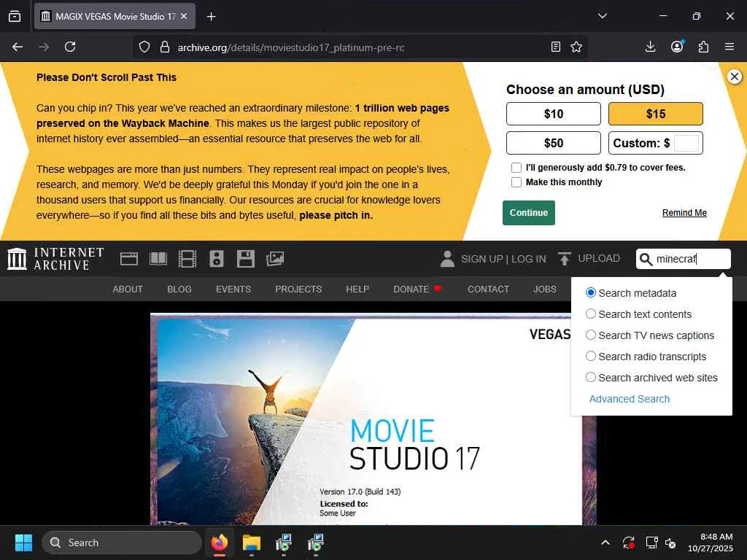Open File Explorer from the taskbar
The image size is (747, 560).
click(252, 542)
